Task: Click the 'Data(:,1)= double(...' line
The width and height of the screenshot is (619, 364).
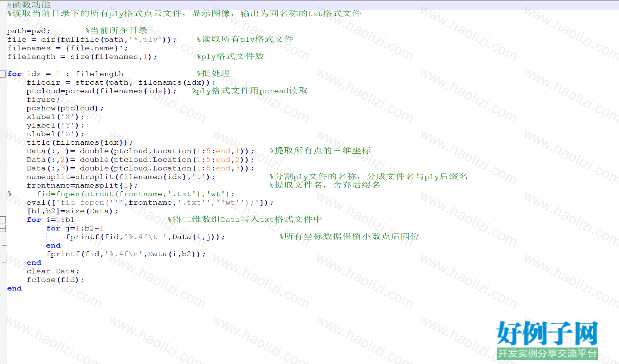Action: click(140, 151)
